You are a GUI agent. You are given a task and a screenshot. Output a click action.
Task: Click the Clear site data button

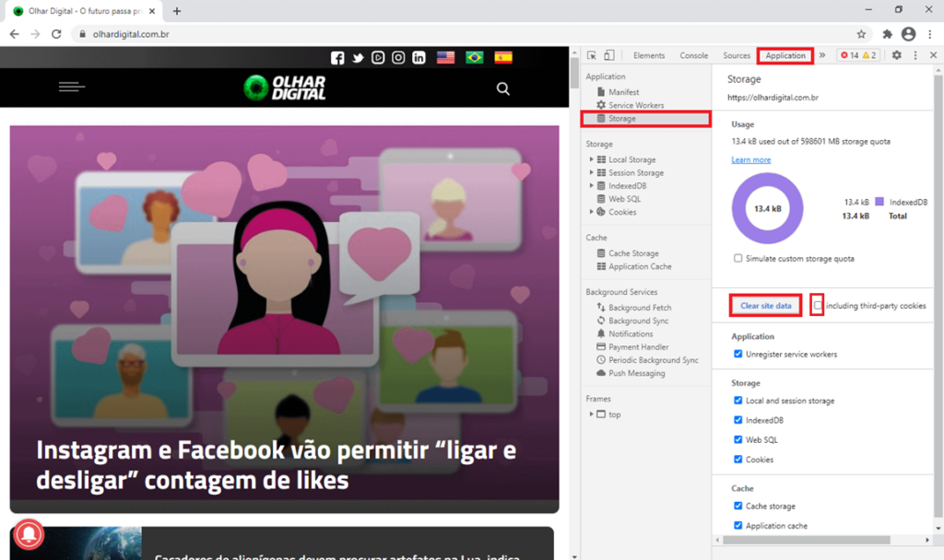tap(766, 306)
